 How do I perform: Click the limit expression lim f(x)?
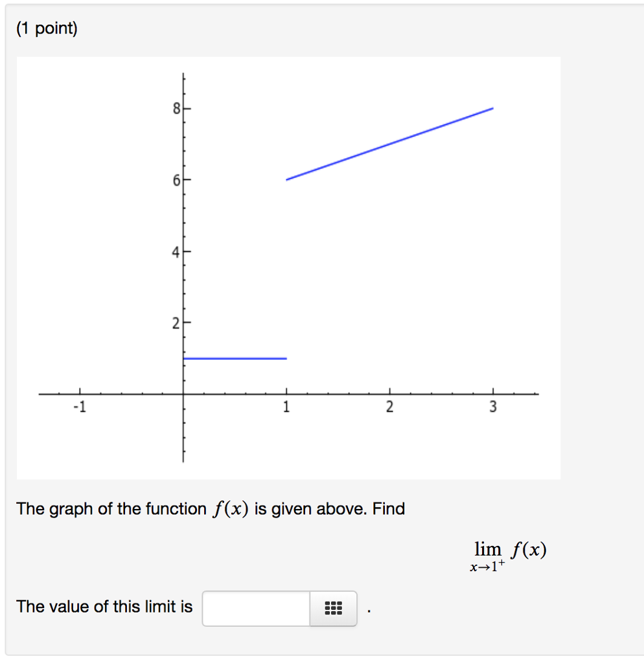coord(508,549)
